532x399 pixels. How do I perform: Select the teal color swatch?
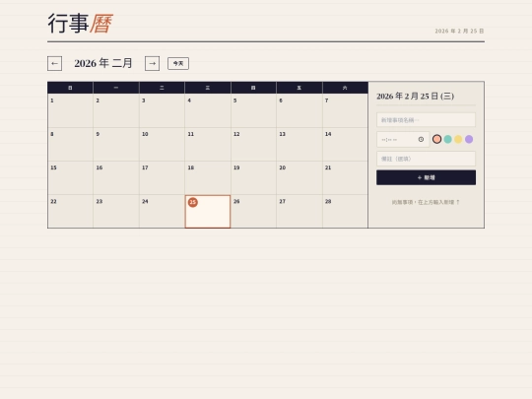[448, 139]
